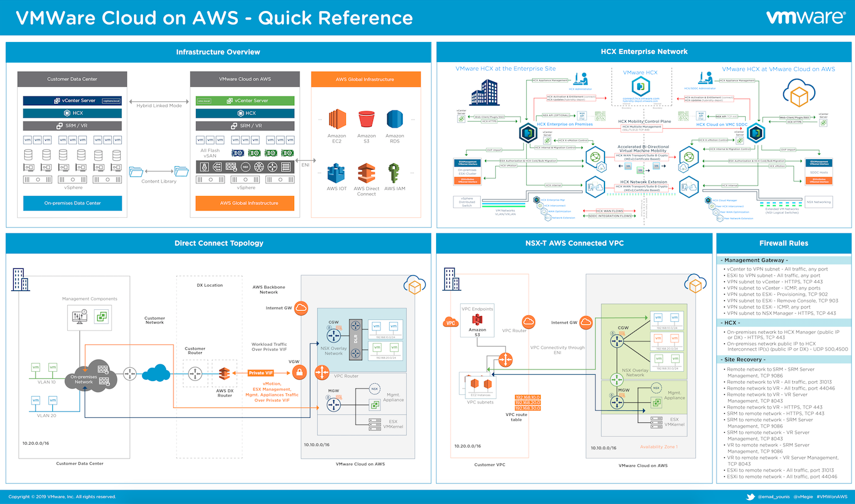
Task: Click the Twitter bird icon in footer
Action: 750,497
